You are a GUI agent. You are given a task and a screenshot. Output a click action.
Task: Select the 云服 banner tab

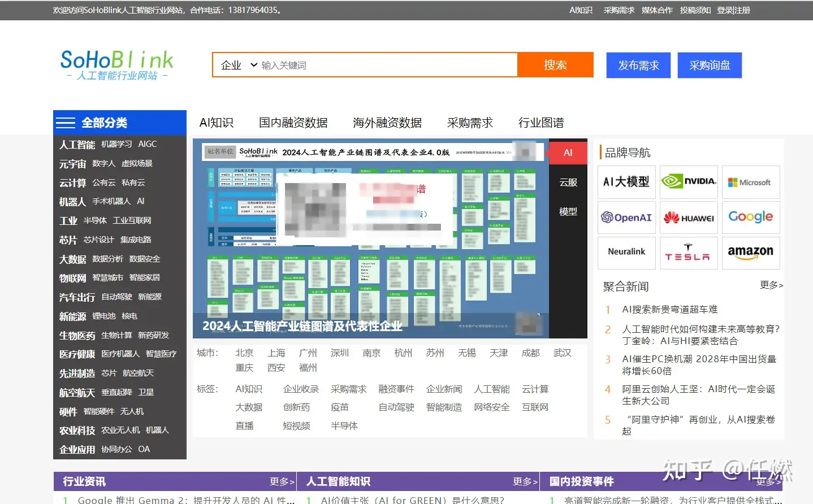coord(568,183)
